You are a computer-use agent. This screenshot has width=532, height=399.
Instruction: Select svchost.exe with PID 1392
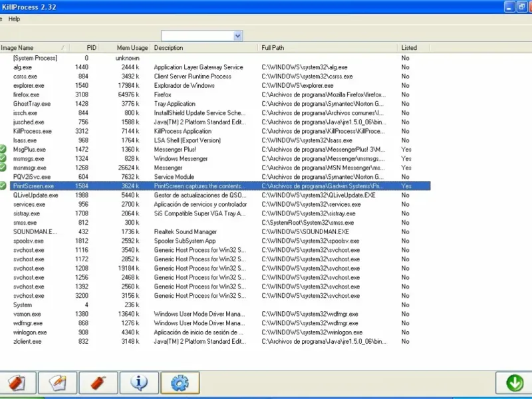[29, 287]
